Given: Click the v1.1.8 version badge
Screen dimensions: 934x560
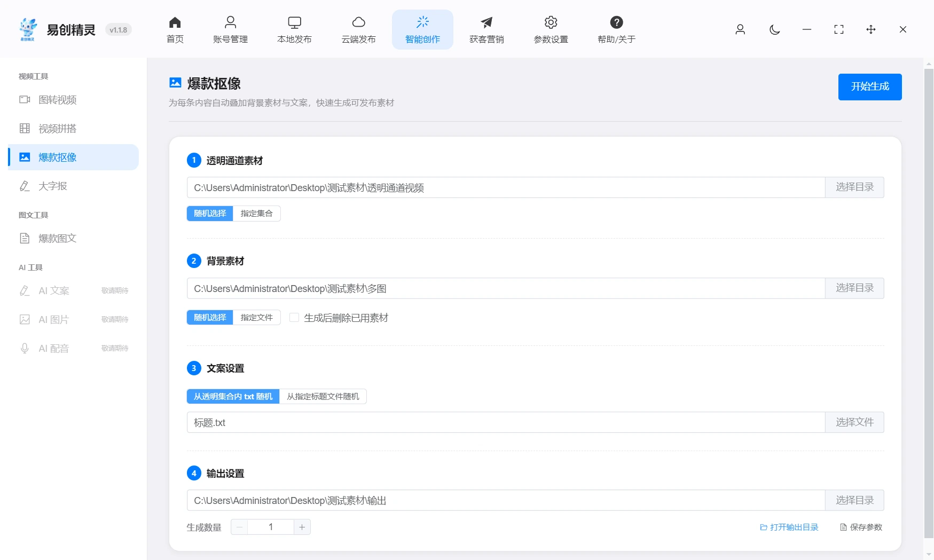Looking at the screenshot, I should (x=119, y=30).
